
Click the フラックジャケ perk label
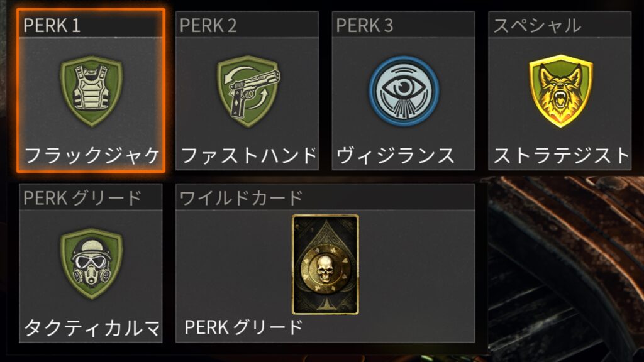click(x=92, y=156)
